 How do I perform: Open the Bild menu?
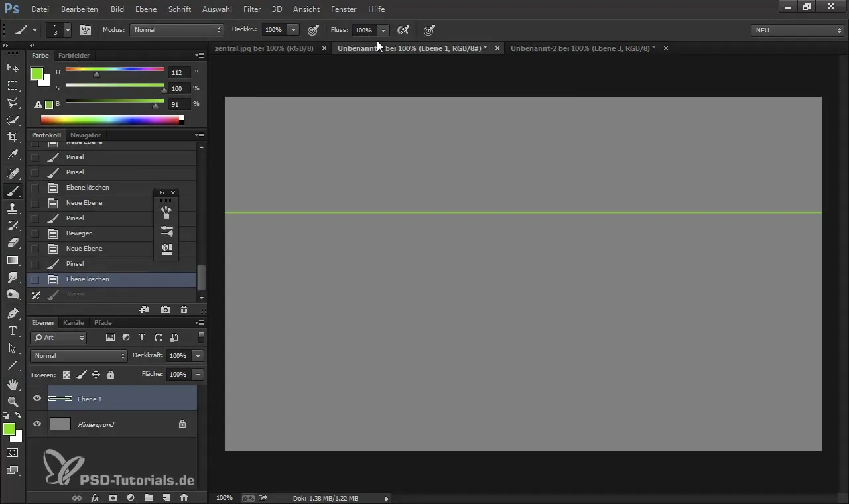click(117, 9)
